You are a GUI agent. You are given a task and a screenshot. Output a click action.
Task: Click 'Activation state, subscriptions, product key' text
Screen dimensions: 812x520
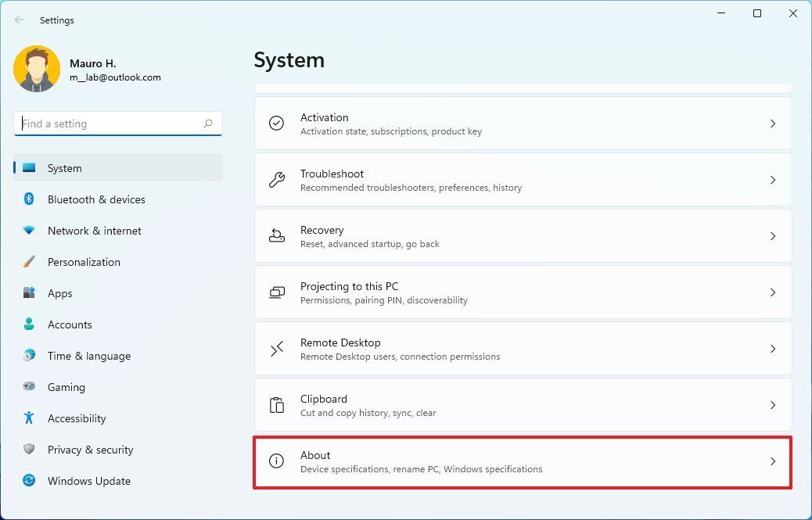[391, 131]
